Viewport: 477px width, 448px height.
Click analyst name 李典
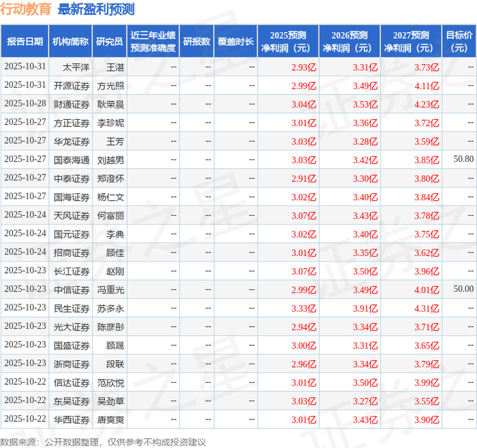[115, 234]
